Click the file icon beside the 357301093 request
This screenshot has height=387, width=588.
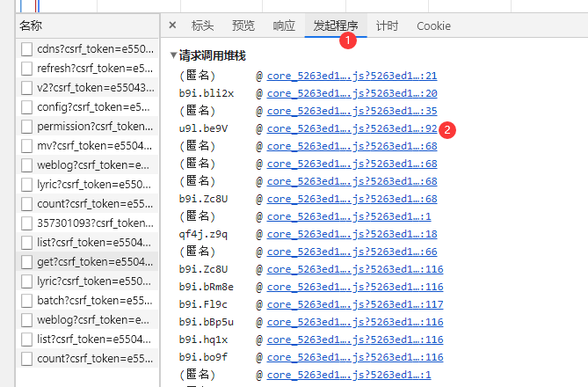point(27,223)
